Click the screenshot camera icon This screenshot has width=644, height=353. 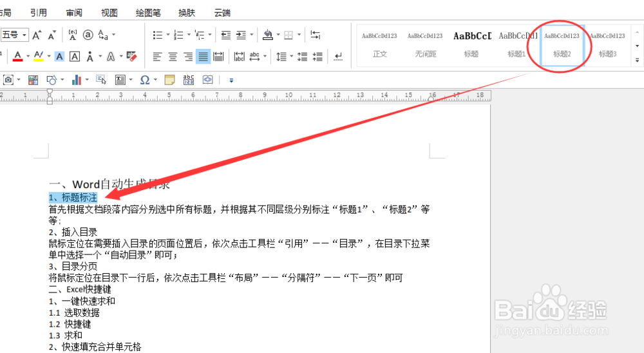point(8,80)
